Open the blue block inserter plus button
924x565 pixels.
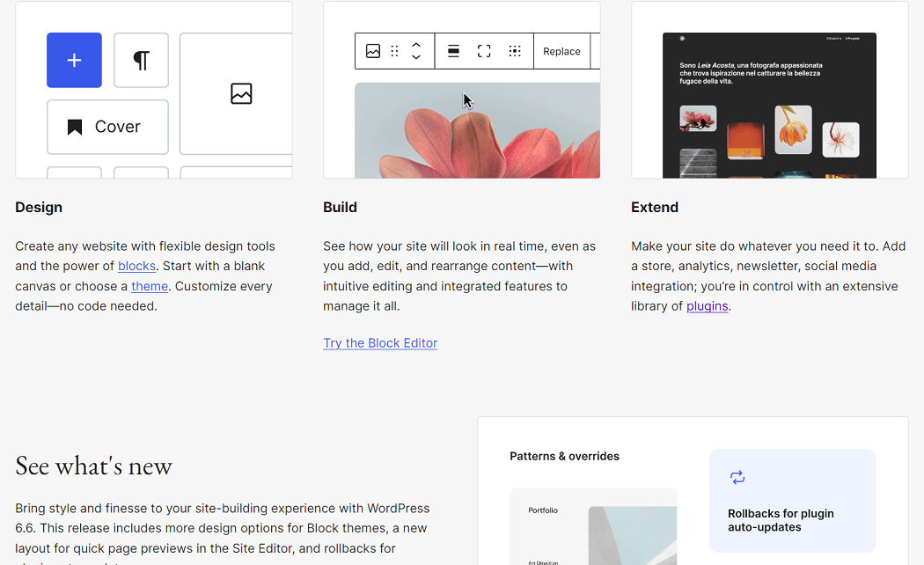point(74,61)
